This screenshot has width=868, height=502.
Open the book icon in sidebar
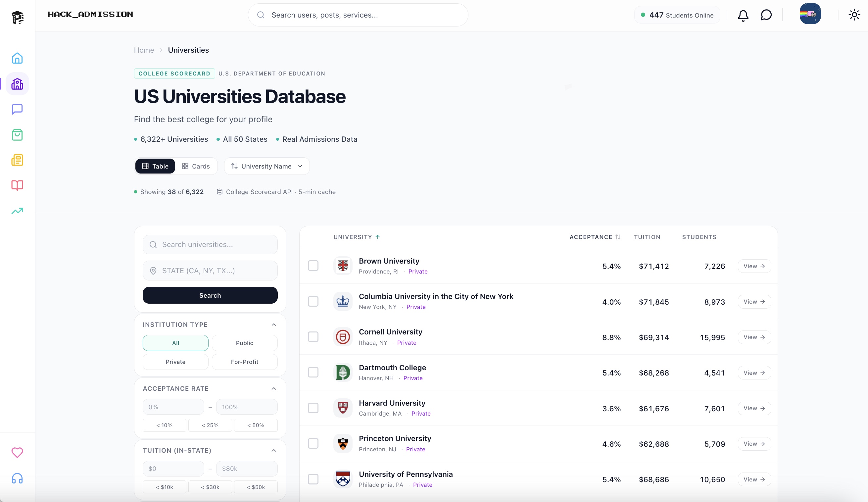click(x=17, y=186)
